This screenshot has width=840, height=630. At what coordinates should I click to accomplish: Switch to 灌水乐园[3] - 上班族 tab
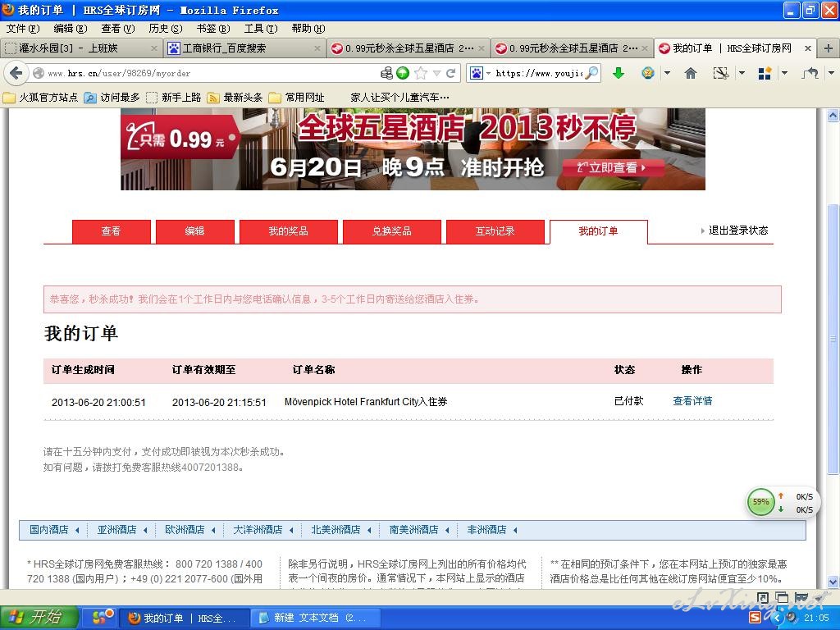(x=80, y=48)
